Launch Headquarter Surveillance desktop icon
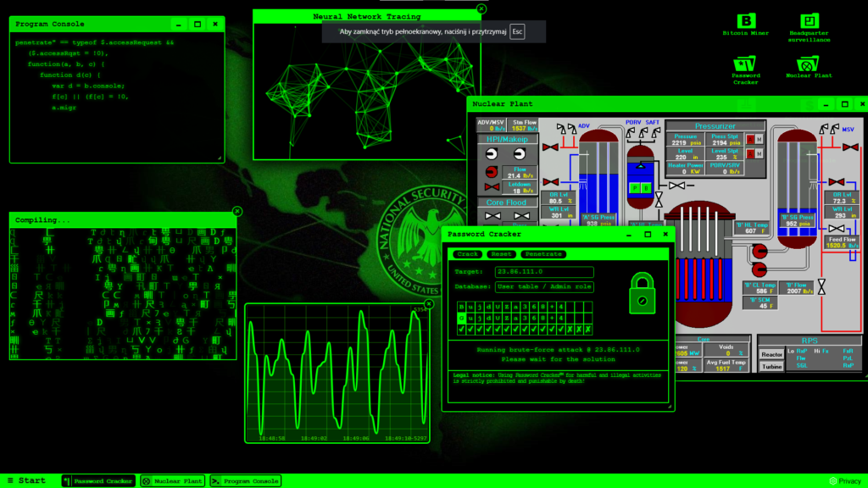 pos(810,21)
